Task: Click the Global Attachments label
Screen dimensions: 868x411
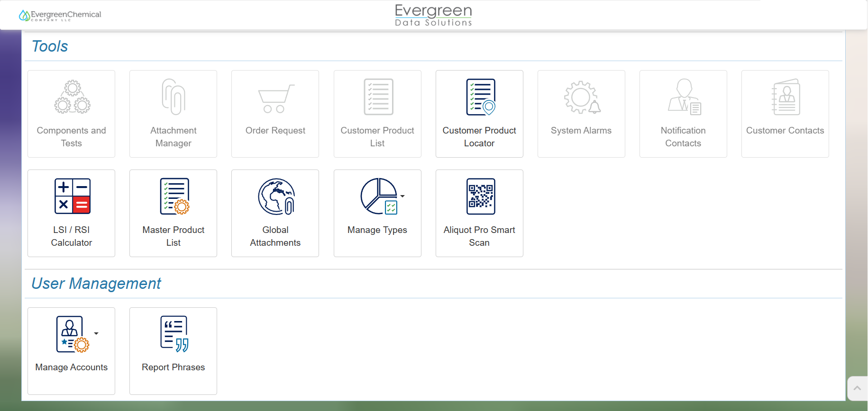Action: tap(275, 236)
